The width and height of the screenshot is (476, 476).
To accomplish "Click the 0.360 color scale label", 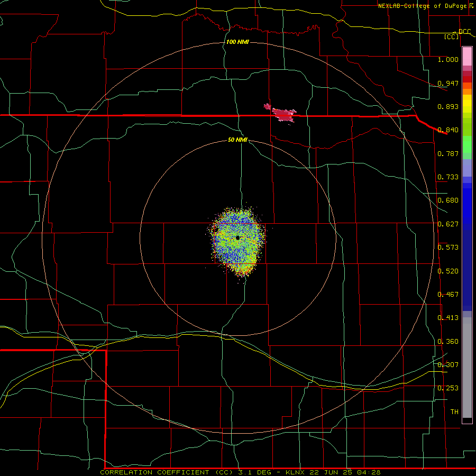I will click(448, 342).
